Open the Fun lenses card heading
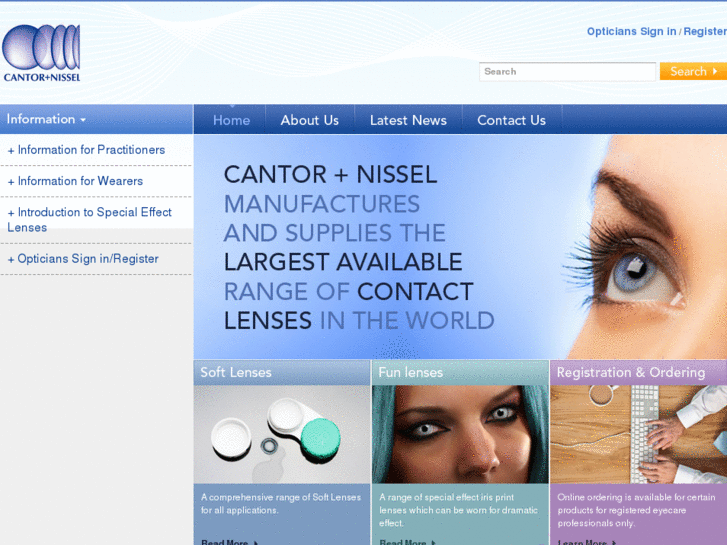 tap(410, 372)
